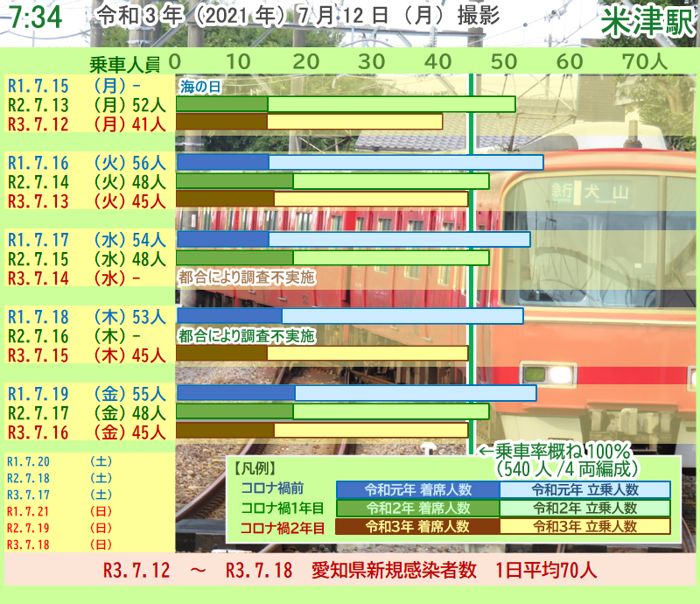Select the 乗車人員 axis label
700x604 pixels.
coord(124,65)
